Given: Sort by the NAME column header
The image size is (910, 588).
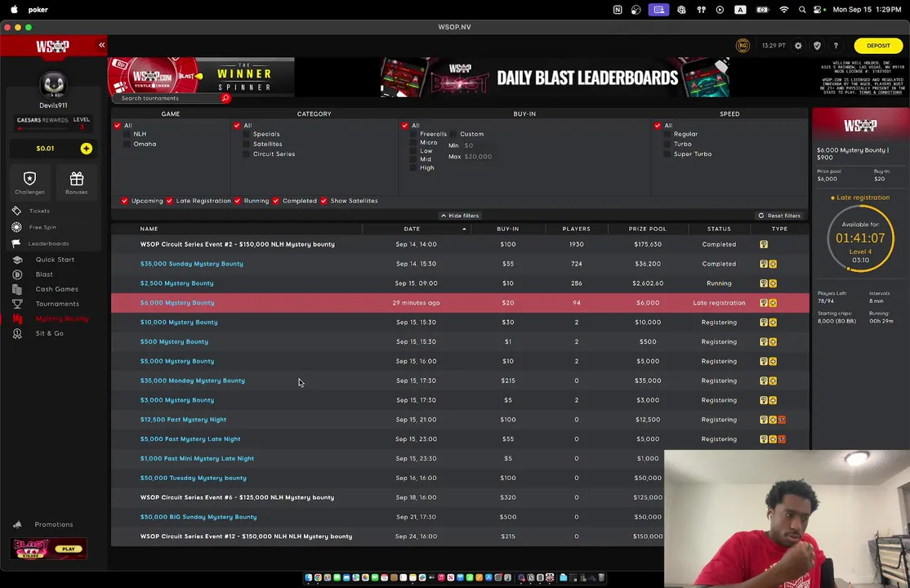Looking at the screenshot, I should [149, 229].
